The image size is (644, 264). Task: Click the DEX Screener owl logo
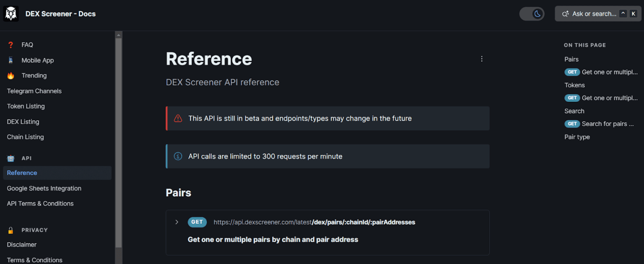point(11,14)
